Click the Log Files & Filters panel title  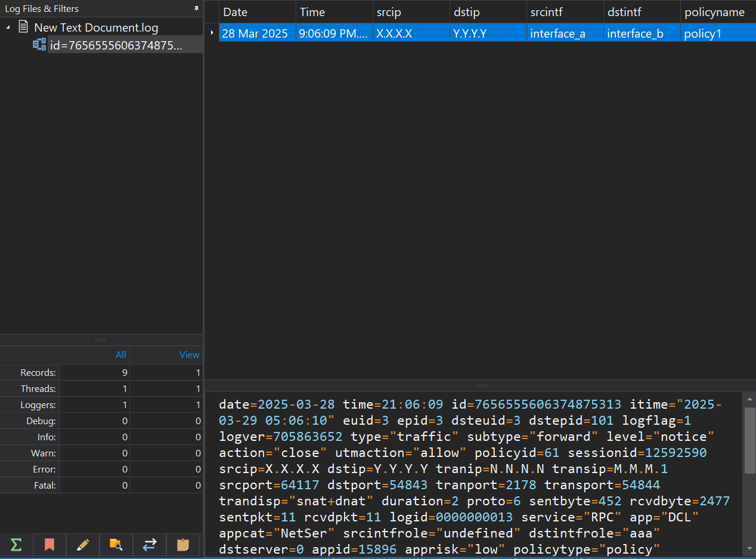tap(42, 9)
